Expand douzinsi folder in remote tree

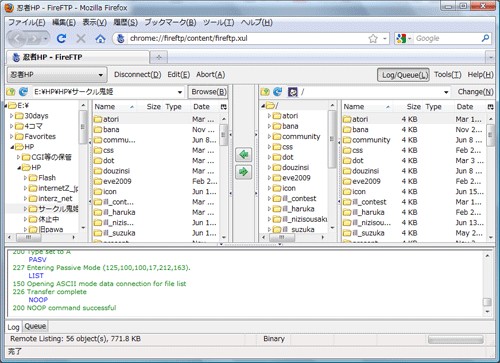269,168
